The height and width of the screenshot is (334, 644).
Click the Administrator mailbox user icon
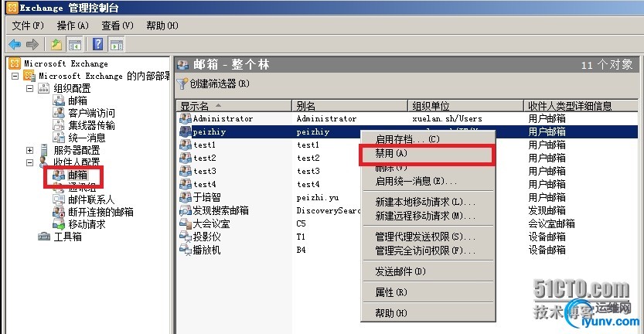tap(186, 119)
